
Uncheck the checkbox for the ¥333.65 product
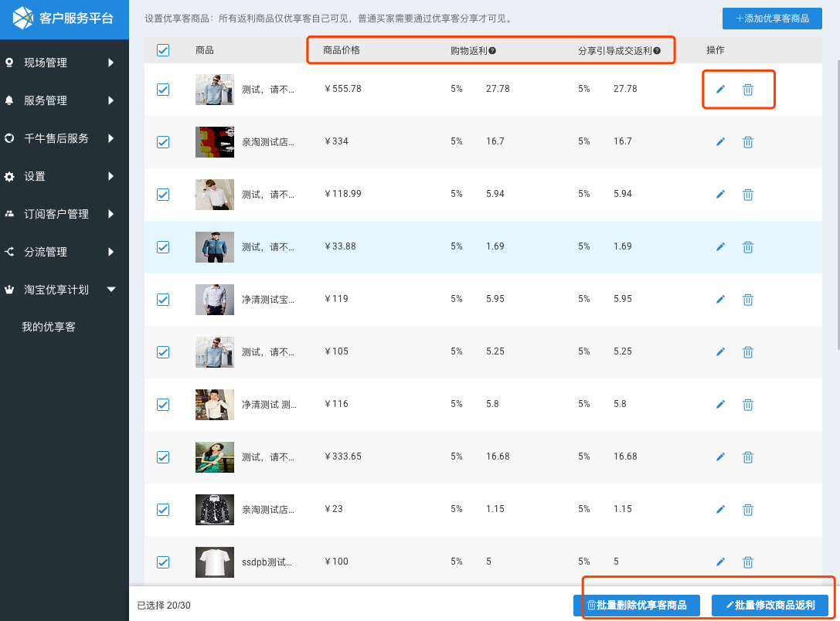pyautogui.click(x=163, y=457)
